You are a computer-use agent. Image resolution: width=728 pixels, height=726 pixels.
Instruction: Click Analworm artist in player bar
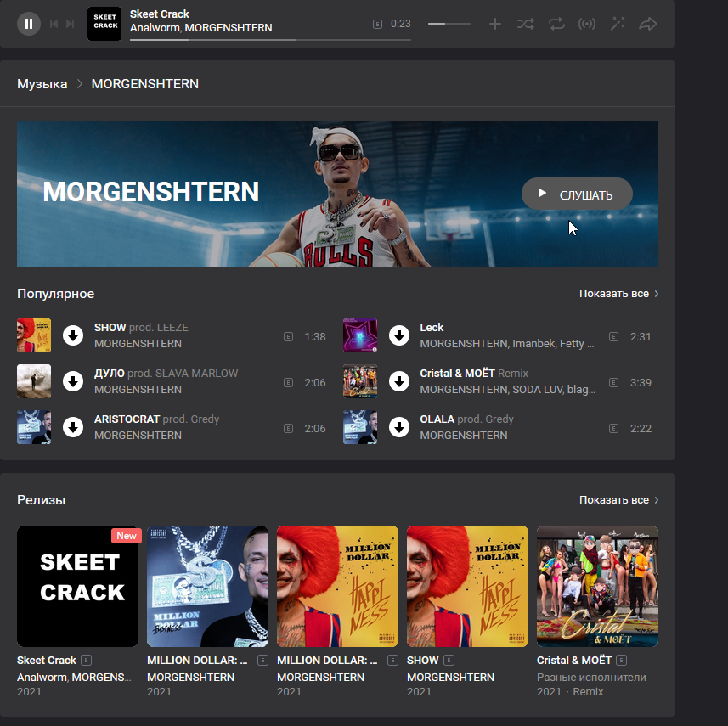(155, 28)
